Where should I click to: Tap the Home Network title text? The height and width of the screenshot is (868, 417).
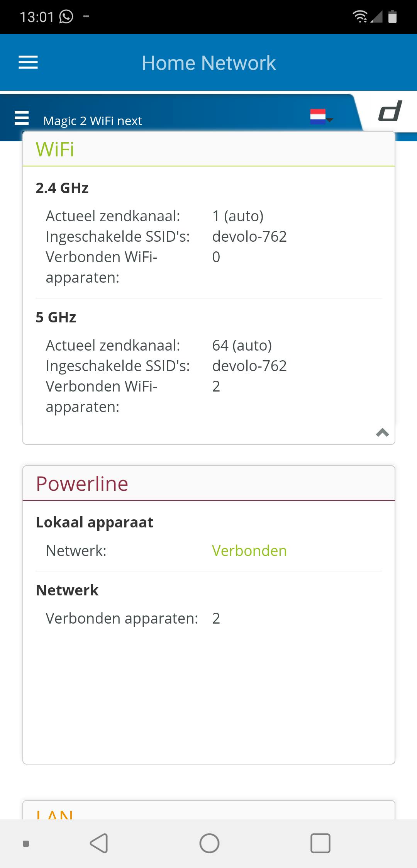pos(208,63)
